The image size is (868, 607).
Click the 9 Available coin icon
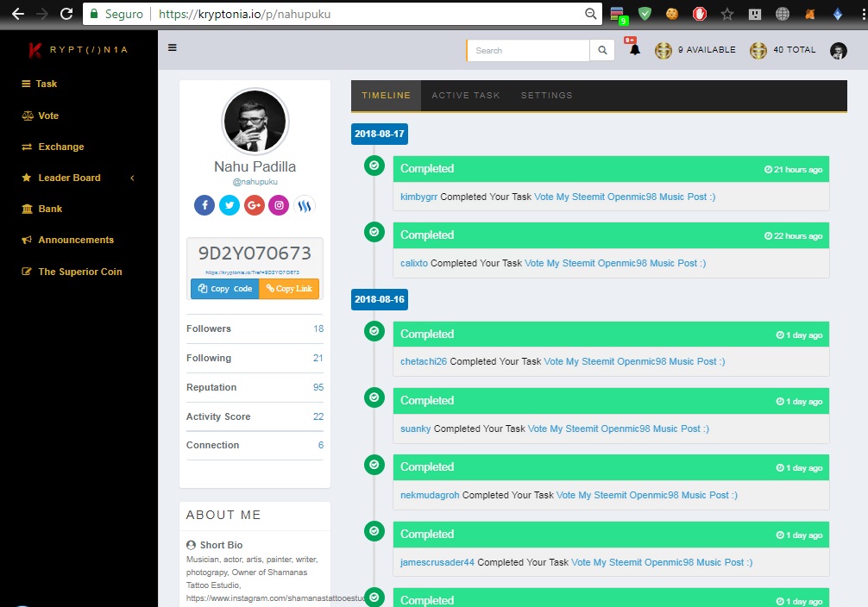tap(664, 50)
